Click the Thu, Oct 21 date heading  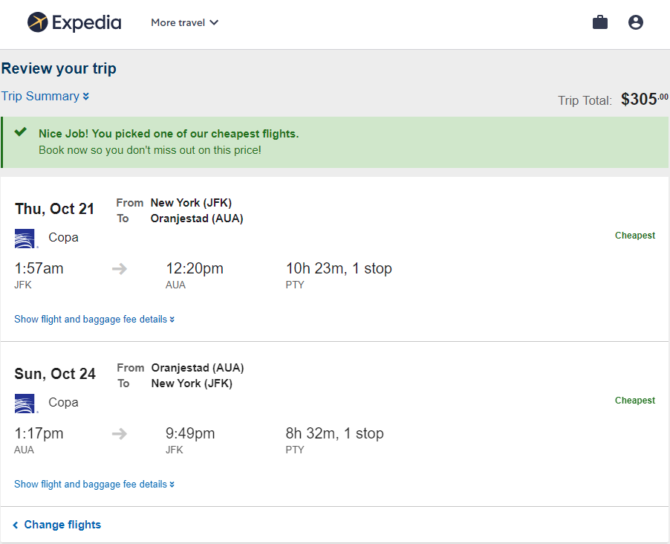tap(55, 209)
